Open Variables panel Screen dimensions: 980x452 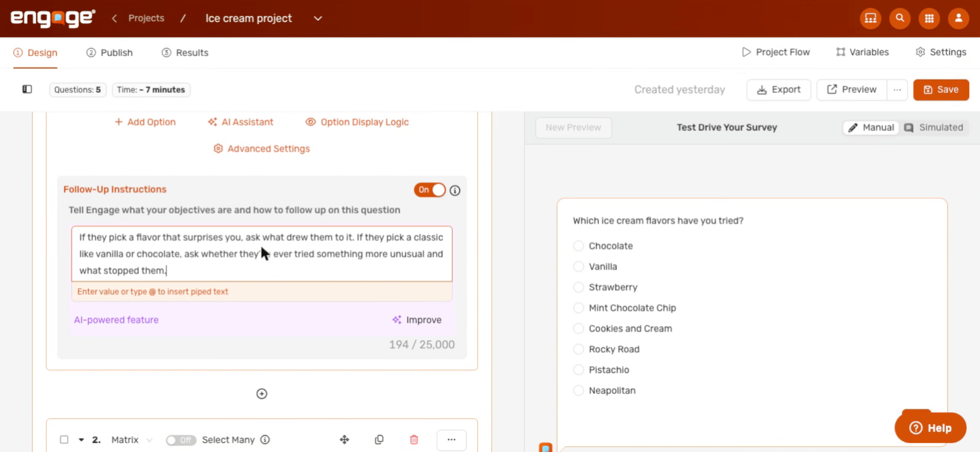click(x=863, y=52)
